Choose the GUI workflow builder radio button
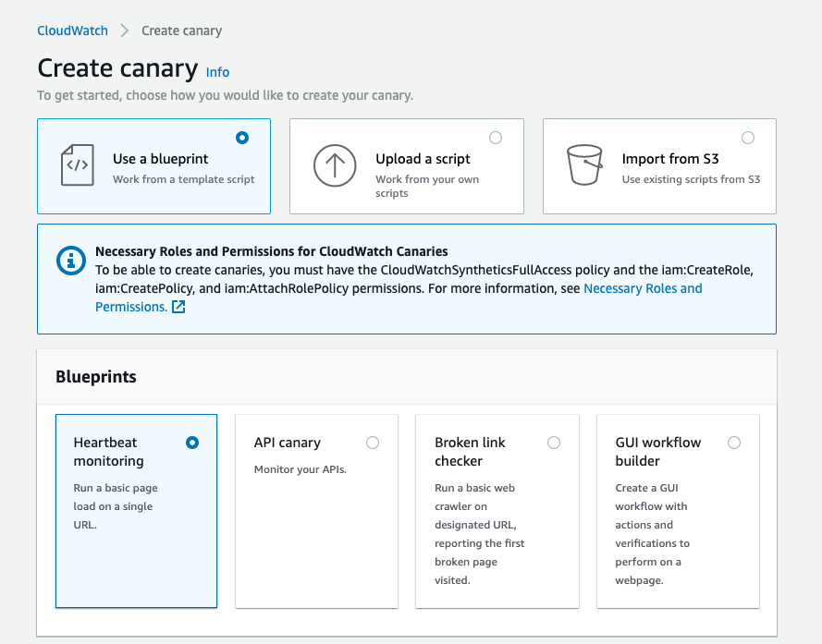 (x=734, y=443)
